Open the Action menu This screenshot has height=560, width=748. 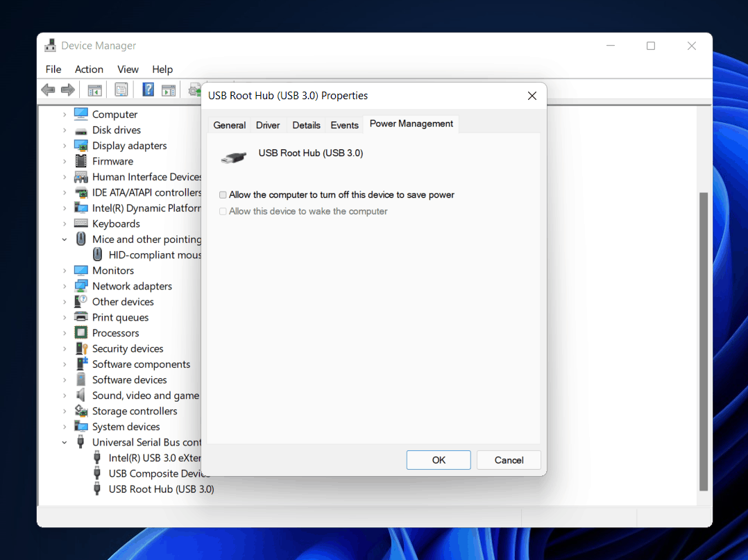pyautogui.click(x=89, y=69)
